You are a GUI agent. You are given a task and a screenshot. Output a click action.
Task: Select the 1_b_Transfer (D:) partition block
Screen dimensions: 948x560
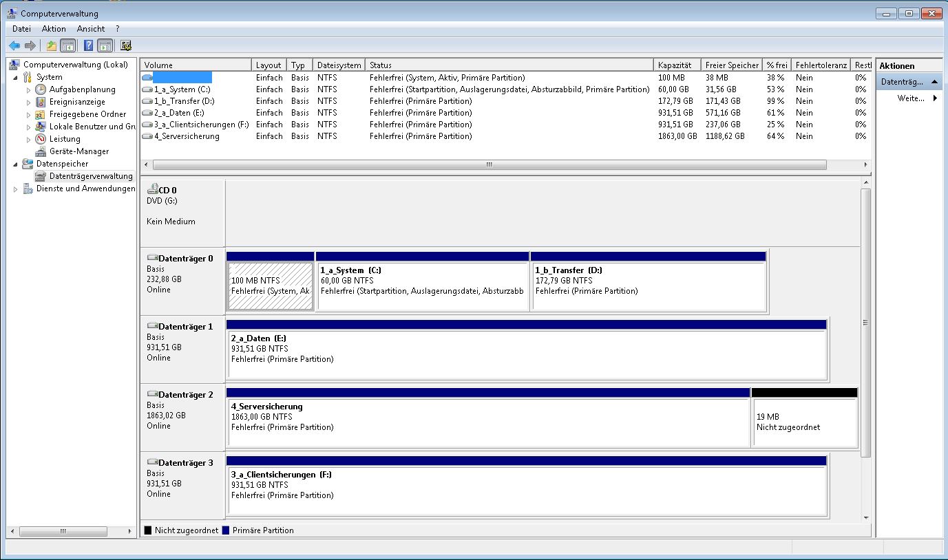click(x=649, y=281)
